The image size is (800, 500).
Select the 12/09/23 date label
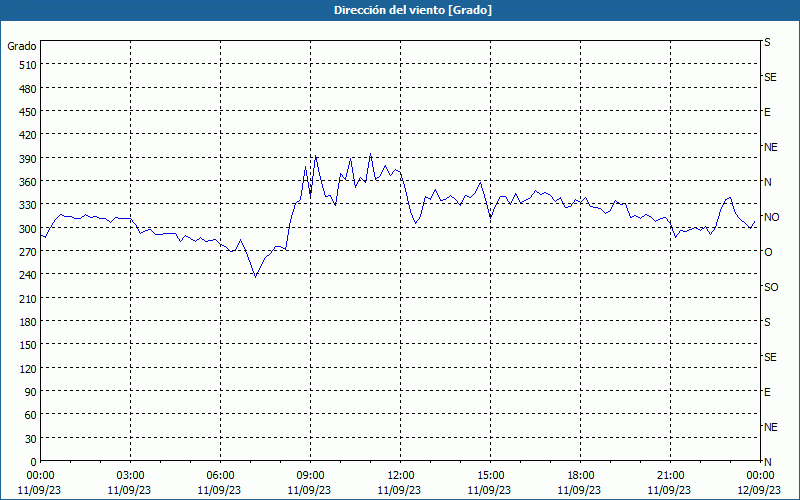click(x=759, y=490)
